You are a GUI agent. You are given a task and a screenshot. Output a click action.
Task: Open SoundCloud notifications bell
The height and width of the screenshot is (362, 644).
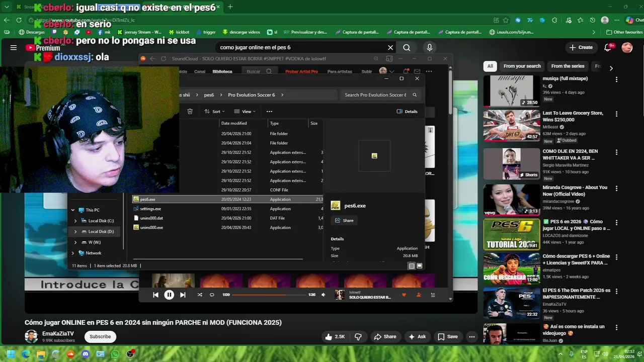tap(406, 71)
